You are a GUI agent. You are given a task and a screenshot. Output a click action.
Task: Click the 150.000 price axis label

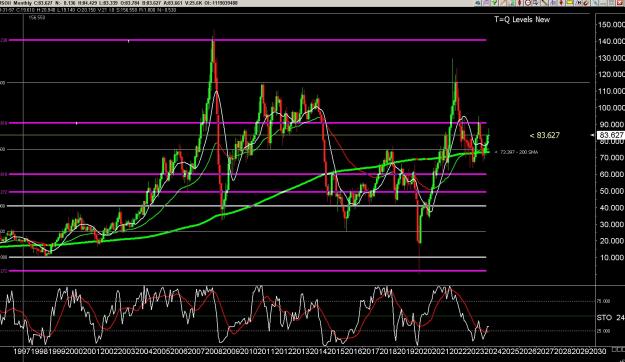click(x=611, y=25)
